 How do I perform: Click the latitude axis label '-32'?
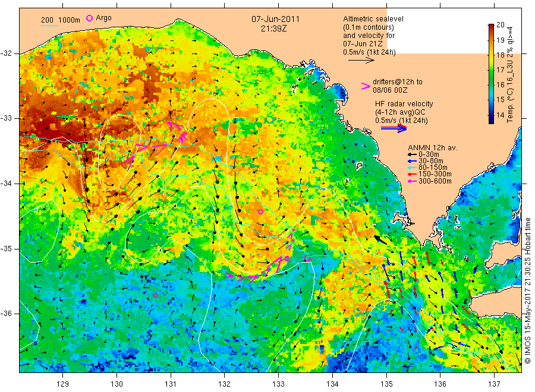tap(6, 53)
